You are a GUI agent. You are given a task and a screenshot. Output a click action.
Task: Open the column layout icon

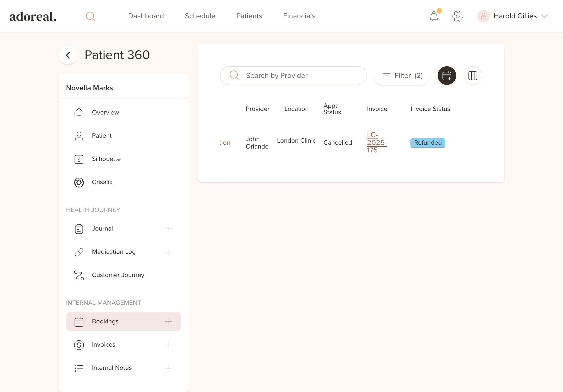tap(472, 76)
